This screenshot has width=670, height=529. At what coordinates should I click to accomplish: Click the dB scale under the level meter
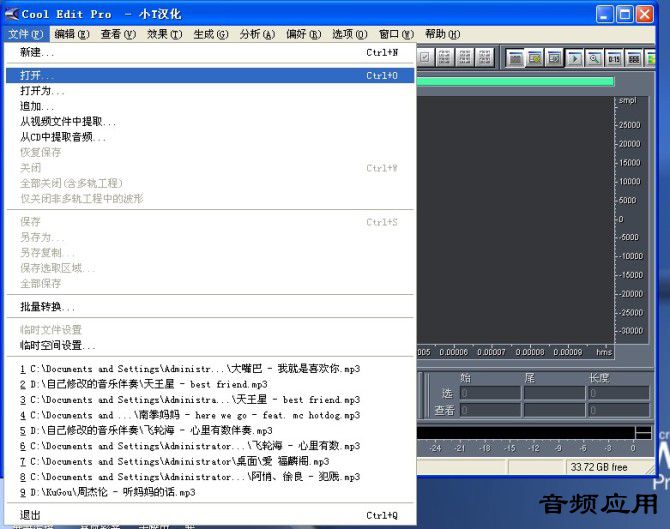pos(534,448)
